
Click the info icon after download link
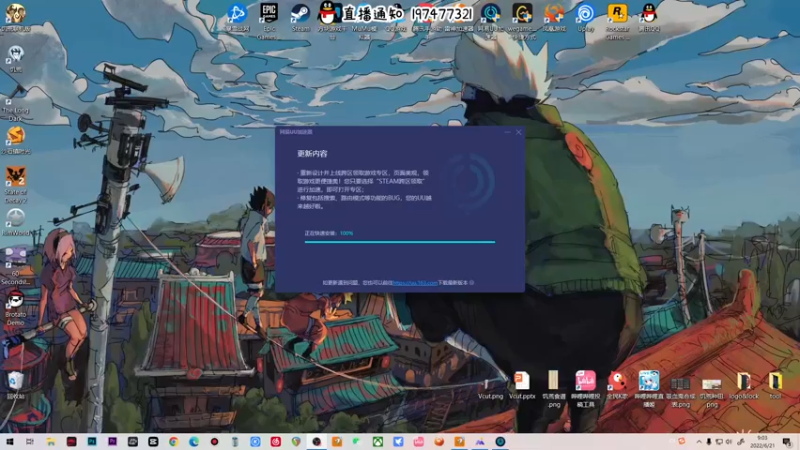[471, 283]
